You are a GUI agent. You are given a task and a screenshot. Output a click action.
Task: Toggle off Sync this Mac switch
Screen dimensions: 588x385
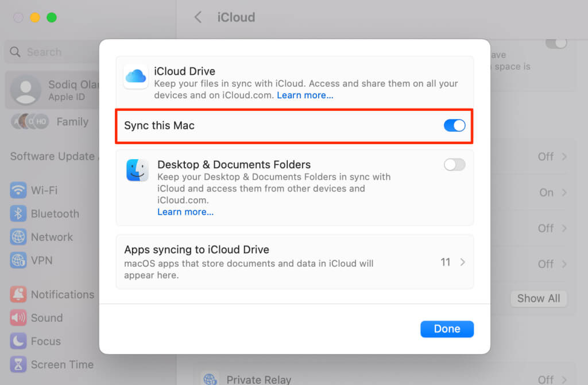coord(455,125)
